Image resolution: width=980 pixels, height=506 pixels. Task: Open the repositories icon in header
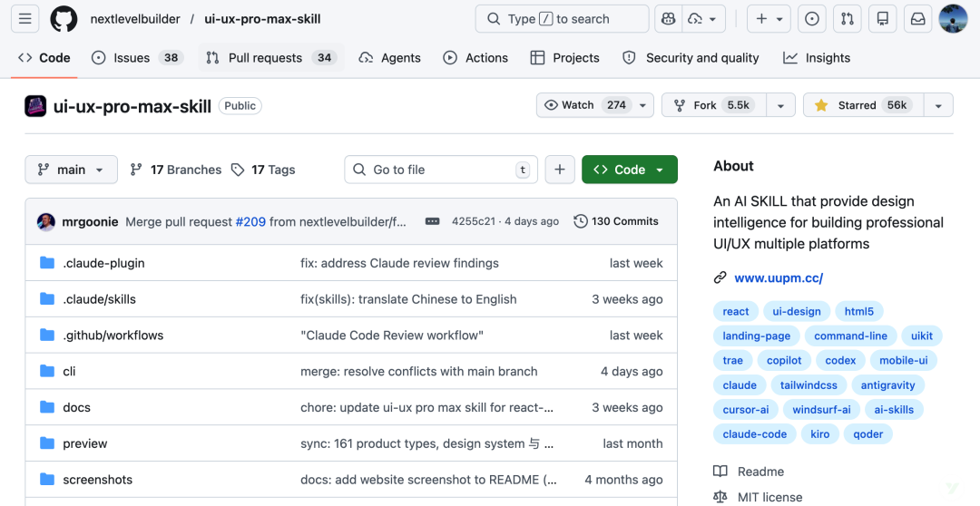pyautogui.click(x=883, y=19)
